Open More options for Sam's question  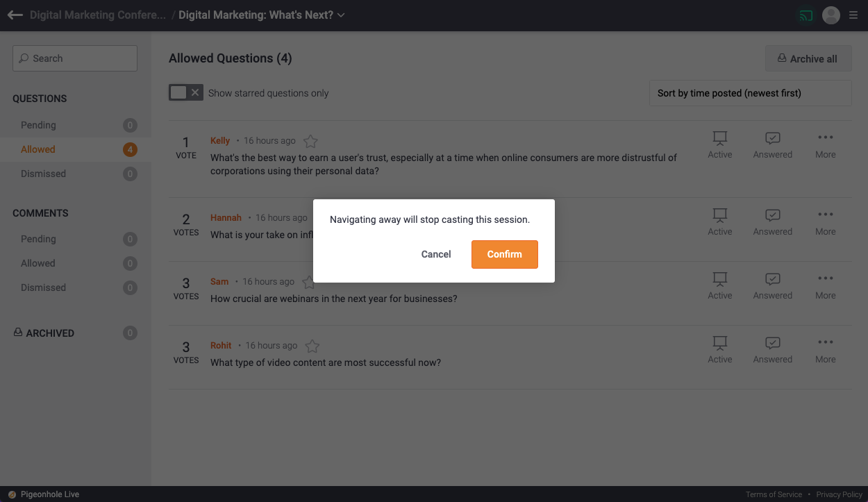tap(825, 285)
